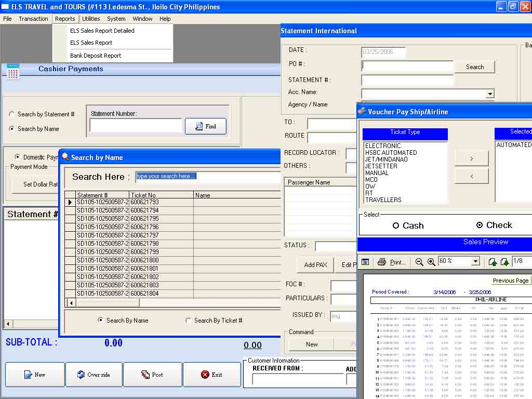Screen dimensions: 532x399
Task: Select the Zoom In magnifier icon
Action: point(431,262)
